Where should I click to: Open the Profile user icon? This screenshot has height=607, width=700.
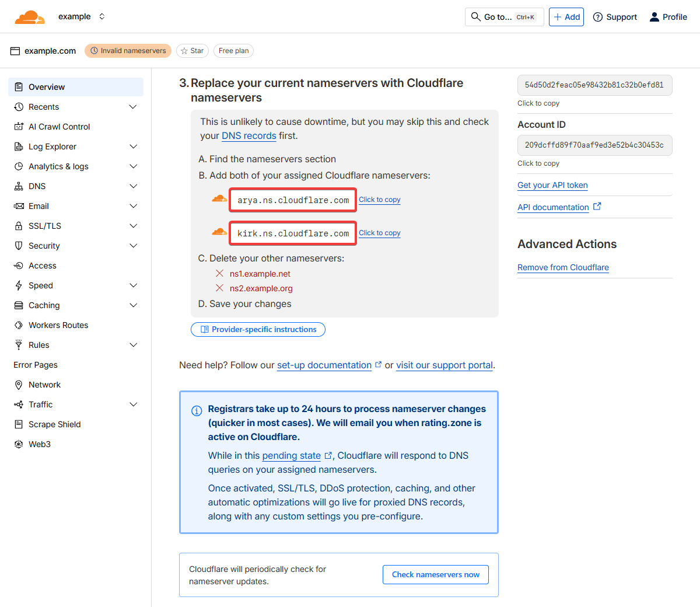654,17
